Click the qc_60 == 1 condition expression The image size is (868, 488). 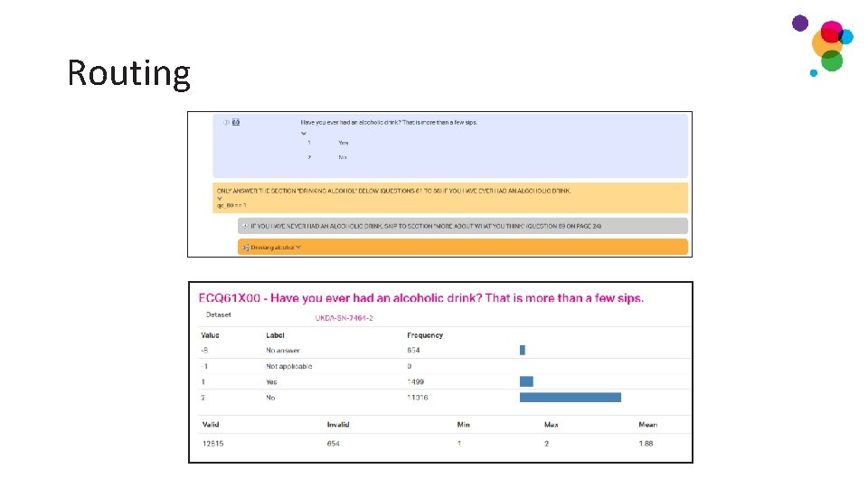231,205
